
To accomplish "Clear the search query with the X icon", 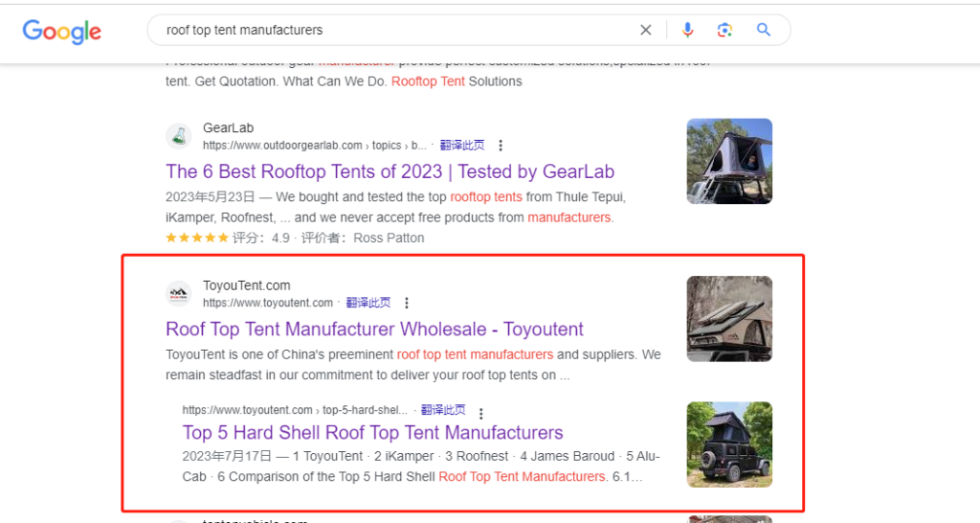I will [x=646, y=30].
